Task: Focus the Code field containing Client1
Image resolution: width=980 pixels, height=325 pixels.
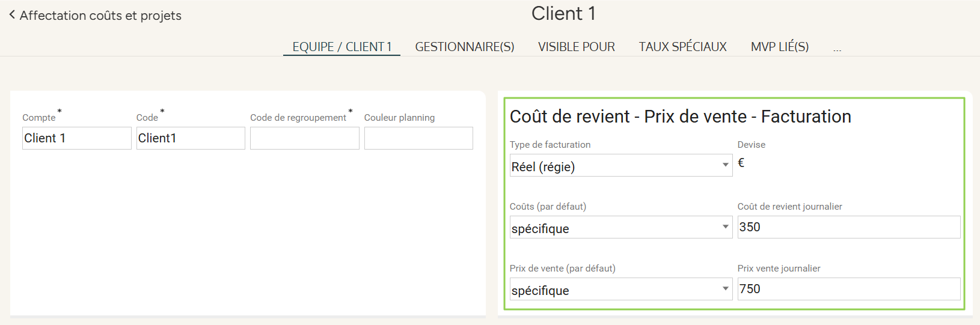Action: (191, 138)
